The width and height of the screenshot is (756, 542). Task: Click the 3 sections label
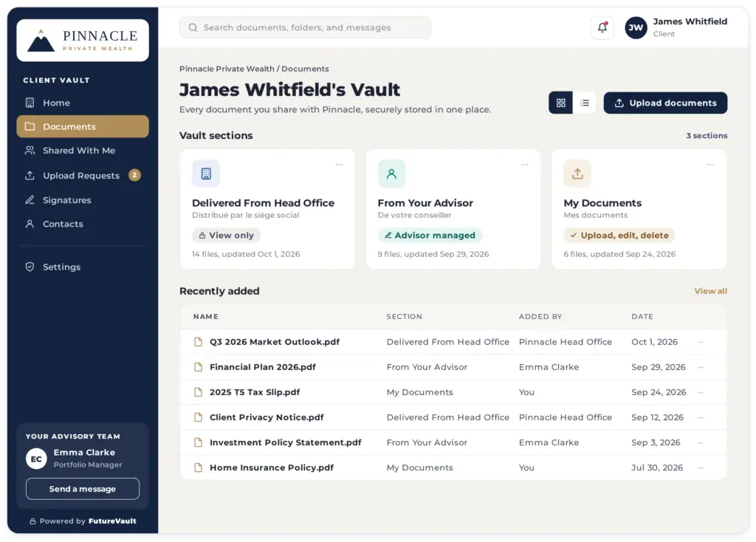tap(707, 136)
